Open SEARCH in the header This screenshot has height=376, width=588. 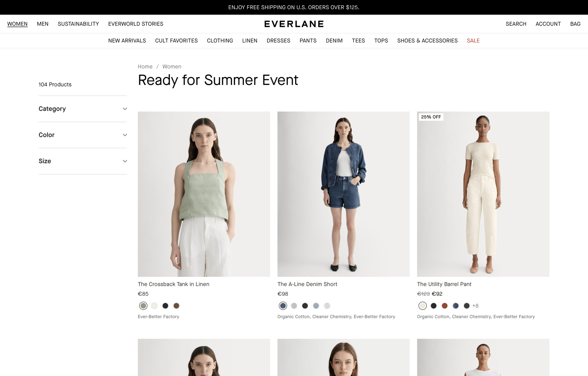516,24
